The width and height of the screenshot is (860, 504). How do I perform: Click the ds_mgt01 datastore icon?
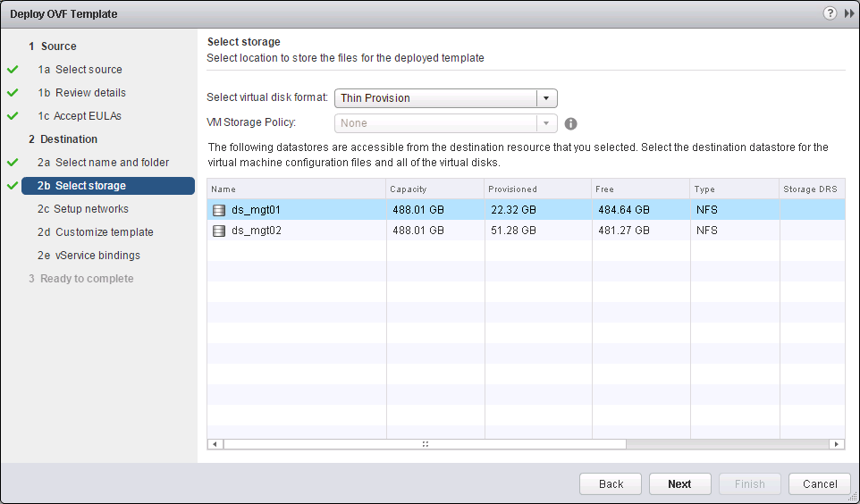click(219, 210)
